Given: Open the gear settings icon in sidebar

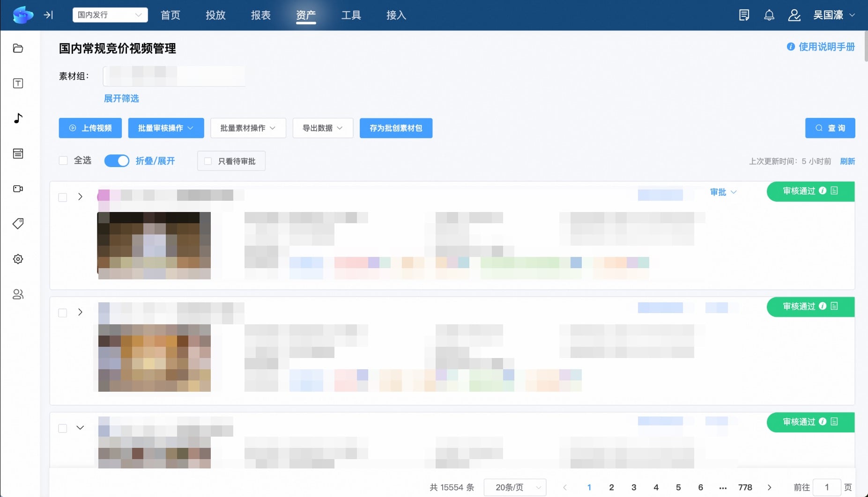Looking at the screenshot, I should (18, 259).
